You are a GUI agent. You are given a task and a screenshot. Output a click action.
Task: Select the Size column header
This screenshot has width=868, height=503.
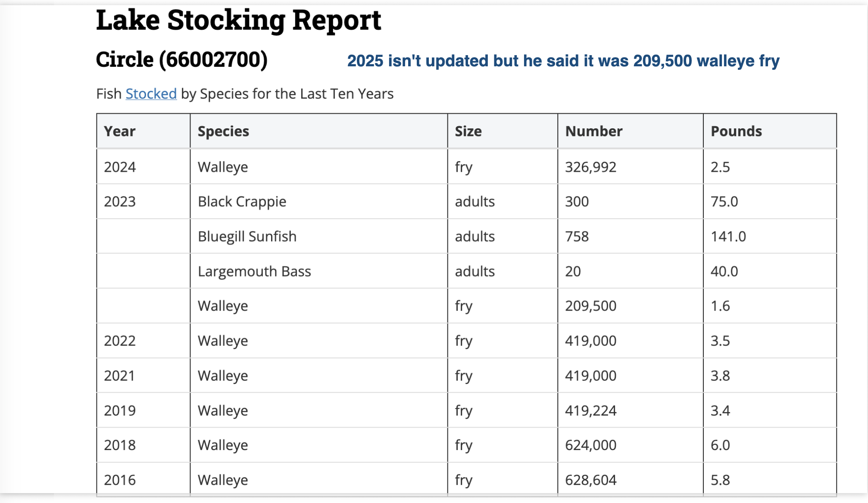(468, 131)
